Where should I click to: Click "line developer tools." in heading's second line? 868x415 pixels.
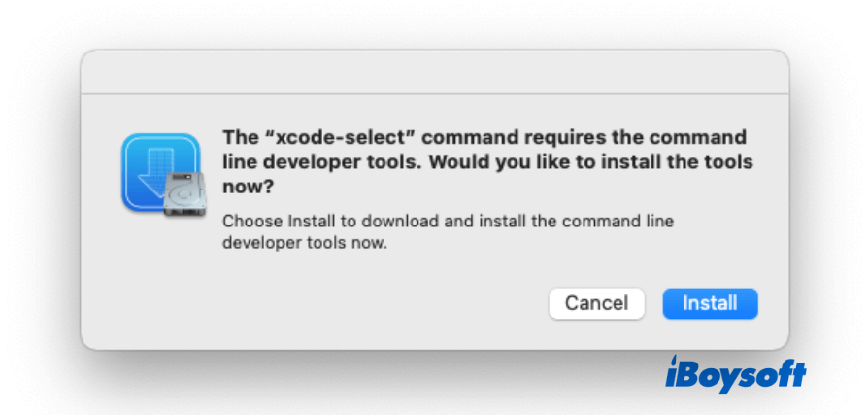coord(320,161)
